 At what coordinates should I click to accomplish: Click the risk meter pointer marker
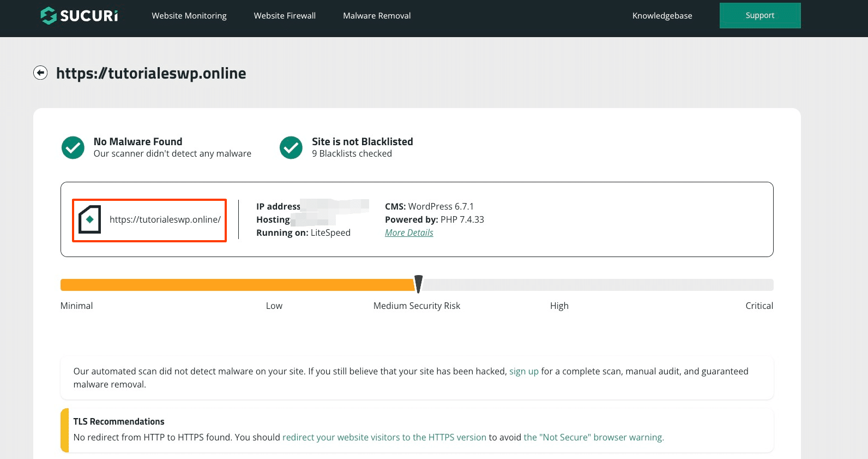[x=418, y=284]
